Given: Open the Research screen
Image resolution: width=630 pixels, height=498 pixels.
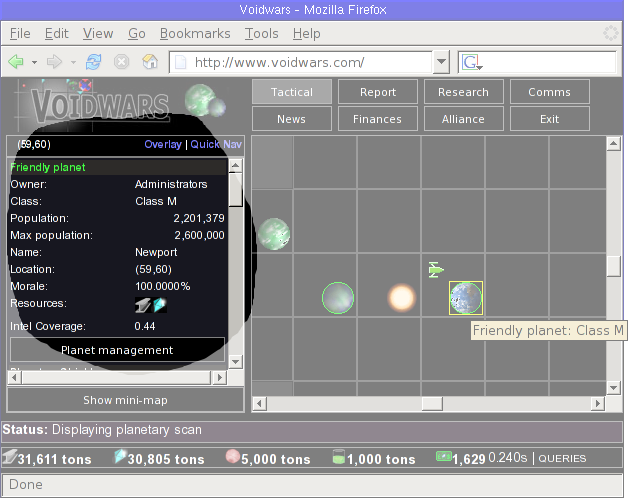Looking at the screenshot, I should (x=463, y=92).
